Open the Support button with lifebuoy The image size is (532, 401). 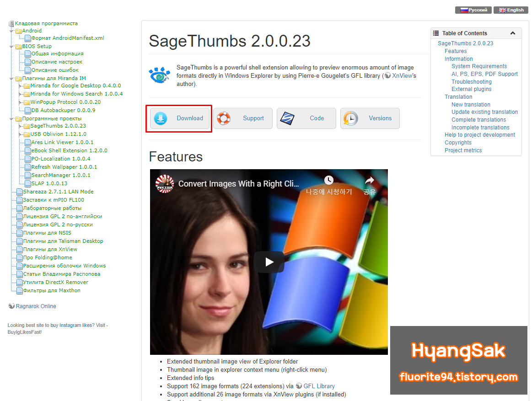(242, 118)
